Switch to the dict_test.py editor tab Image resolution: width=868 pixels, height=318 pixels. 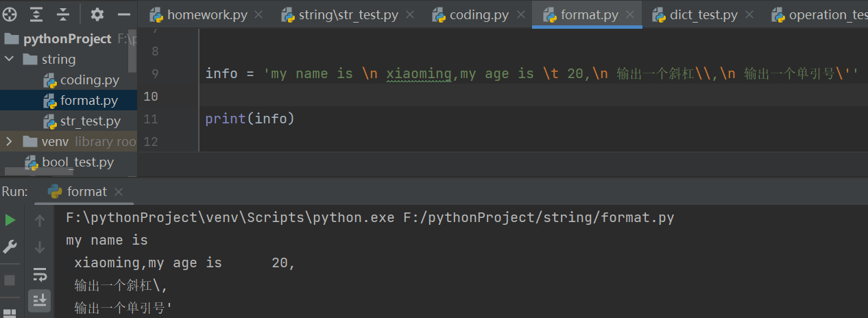pyautogui.click(x=703, y=14)
